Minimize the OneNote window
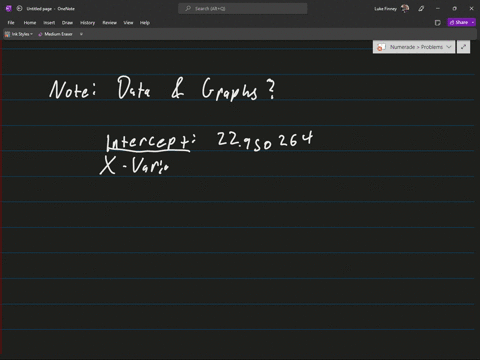 (x=438, y=9)
